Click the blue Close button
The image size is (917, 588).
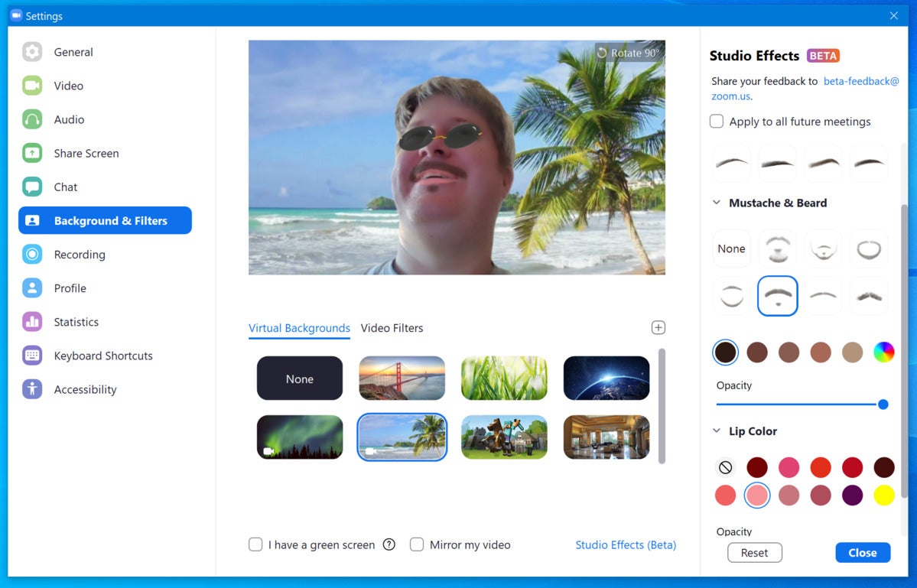(x=863, y=553)
